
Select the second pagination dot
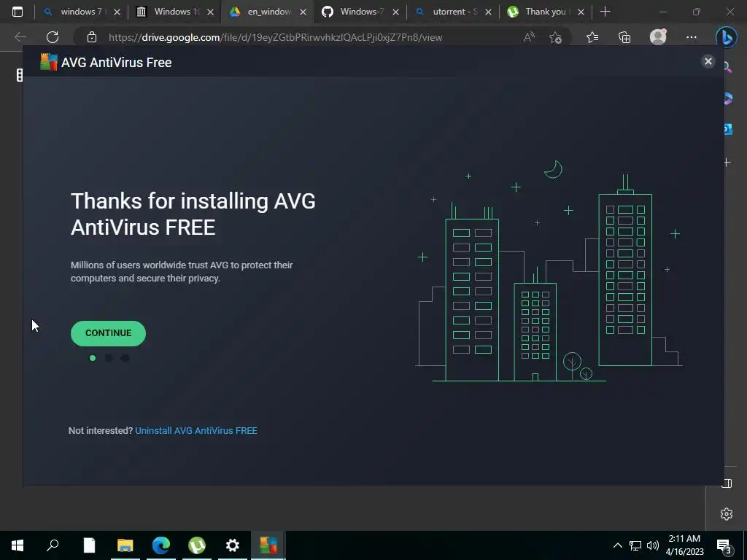(109, 358)
